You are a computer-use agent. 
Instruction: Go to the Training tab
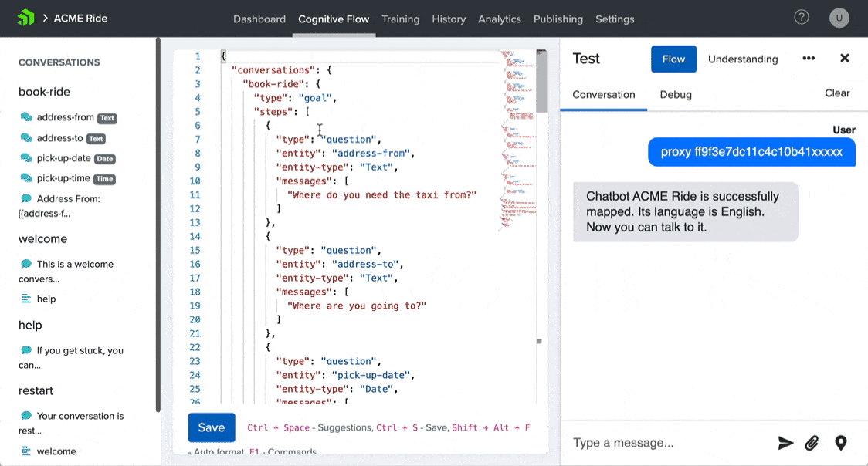click(400, 19)
